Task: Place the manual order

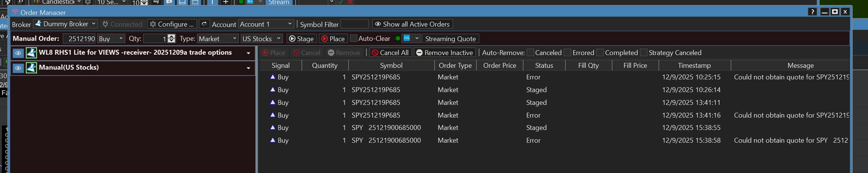Action: [x=333, y=39]
